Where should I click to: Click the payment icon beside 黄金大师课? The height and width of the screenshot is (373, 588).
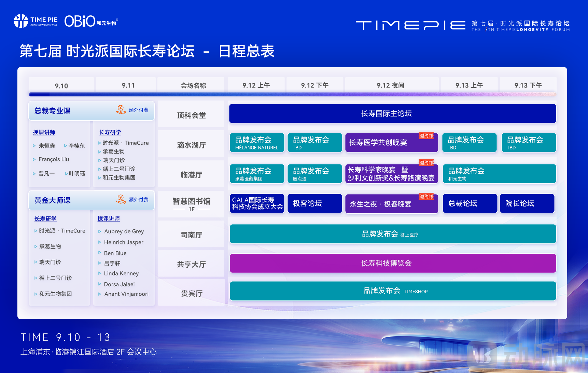[121, 199]
